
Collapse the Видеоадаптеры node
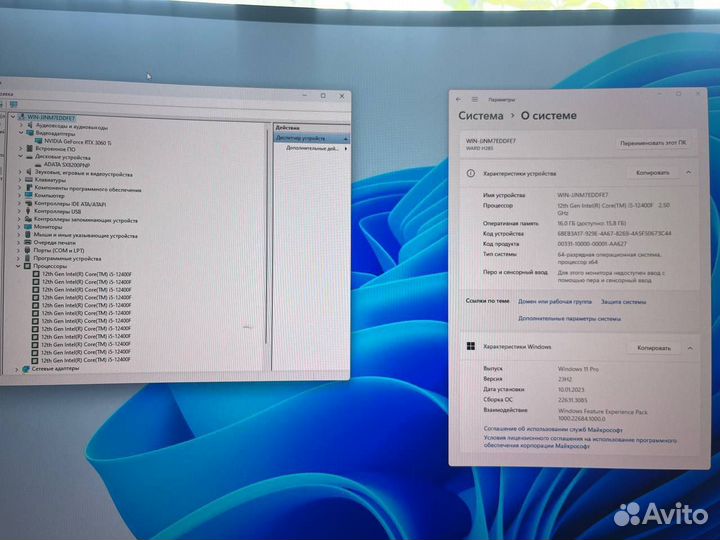21,133
